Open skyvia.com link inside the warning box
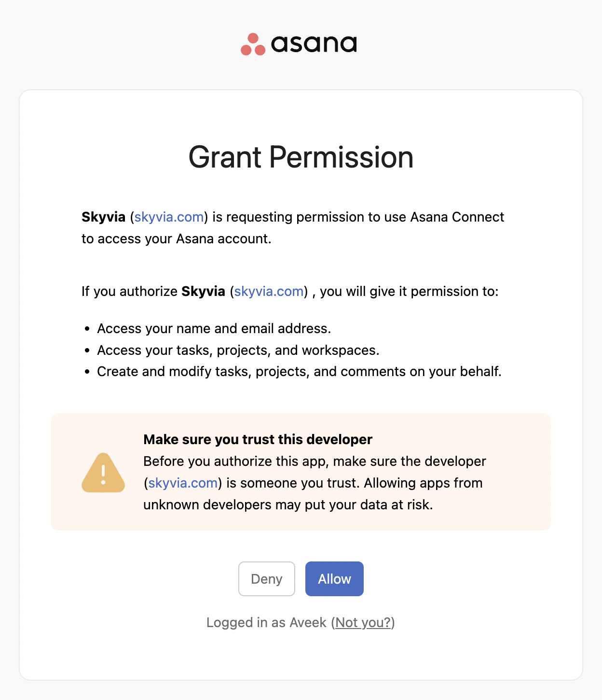Screen dimensions: 602x700 [x=183, y=483]
